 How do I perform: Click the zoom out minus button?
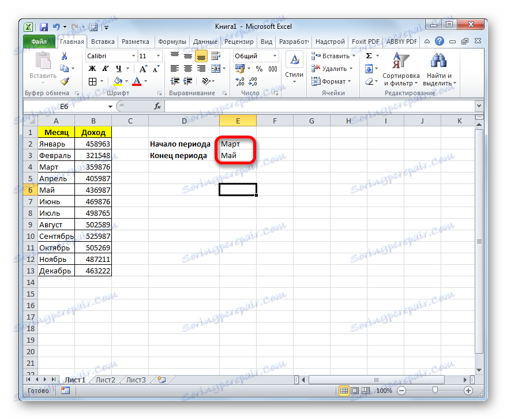click(401, 391)
